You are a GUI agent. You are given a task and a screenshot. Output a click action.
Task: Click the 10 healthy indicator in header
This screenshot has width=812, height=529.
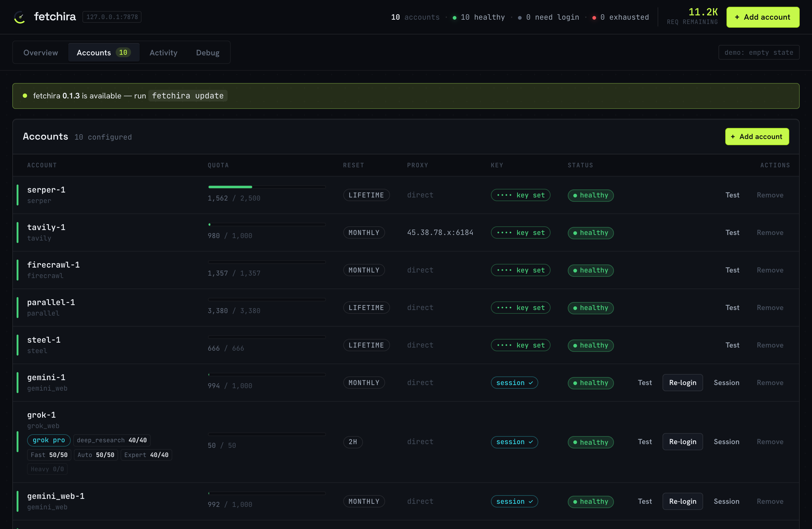[479, 17]
